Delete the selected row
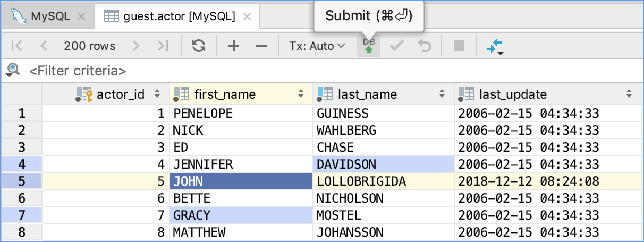Screen dimensions: 644x242 [261, 46]
